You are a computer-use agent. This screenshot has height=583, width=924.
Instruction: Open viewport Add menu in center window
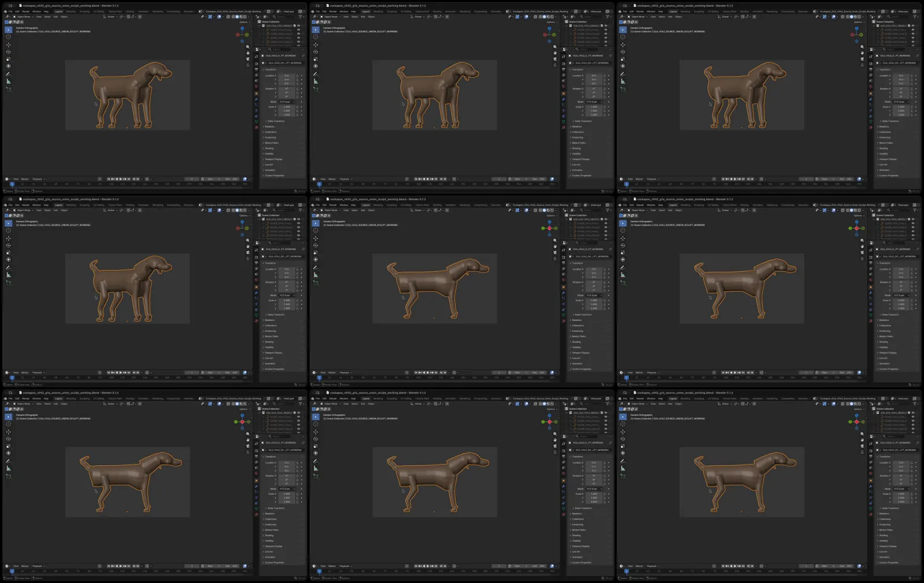363,210
